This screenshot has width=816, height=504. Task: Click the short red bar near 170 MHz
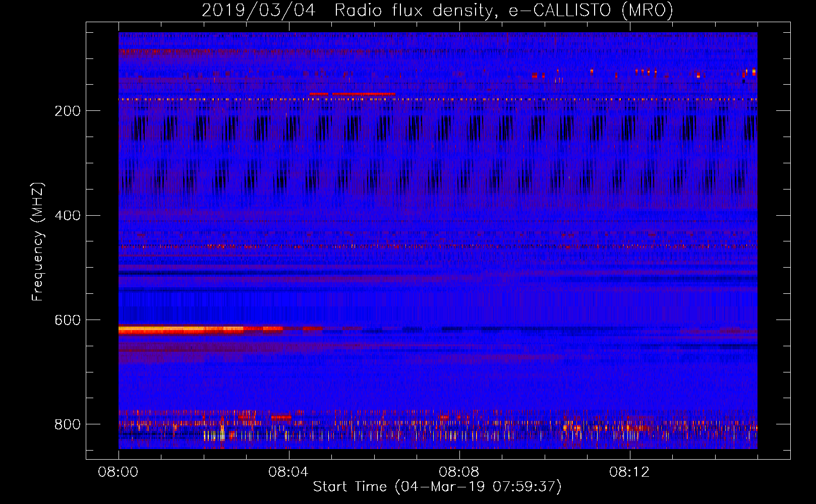[352, 94]
